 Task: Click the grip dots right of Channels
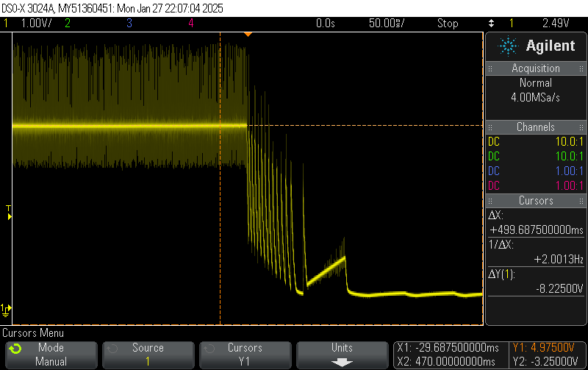point(581,127)
